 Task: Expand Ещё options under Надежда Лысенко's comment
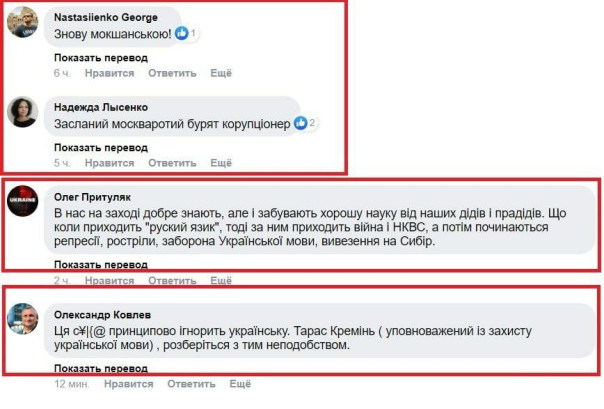(x=221, y=163)
